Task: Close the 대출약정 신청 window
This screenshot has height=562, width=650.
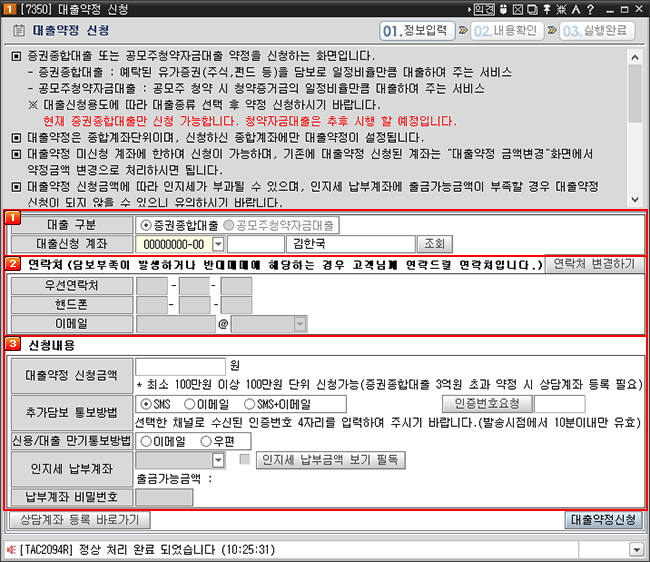Action: click(639, 9)
